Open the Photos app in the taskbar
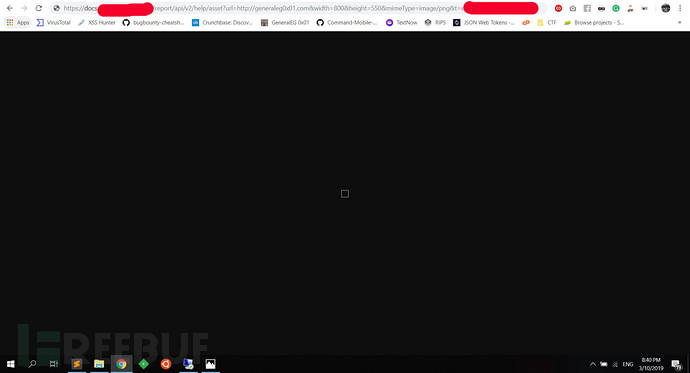Viewport: 690px width, 373px height. point(211,364)
